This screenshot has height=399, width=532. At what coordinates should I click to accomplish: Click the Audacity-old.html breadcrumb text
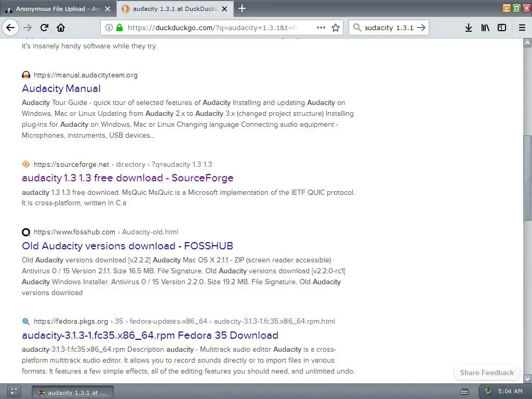pos(150,232)
